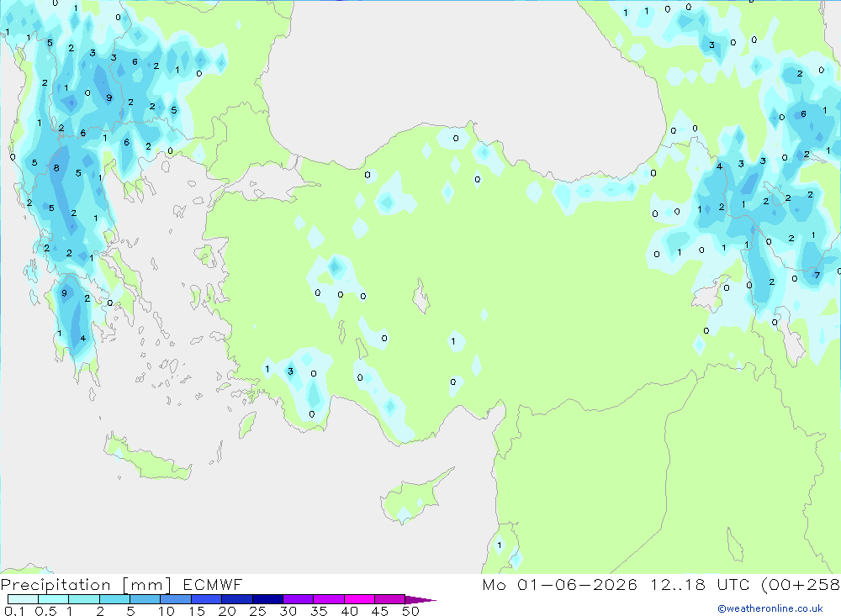The image size is (841, 616).
Task: Click the precipitation value "7" near eastern edge
Action: (817, 275)
